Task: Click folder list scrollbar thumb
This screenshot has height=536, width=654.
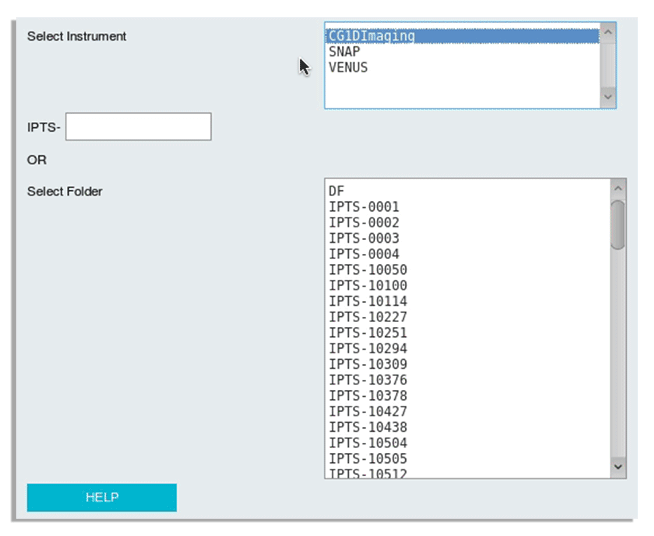Action: [617, 225]
